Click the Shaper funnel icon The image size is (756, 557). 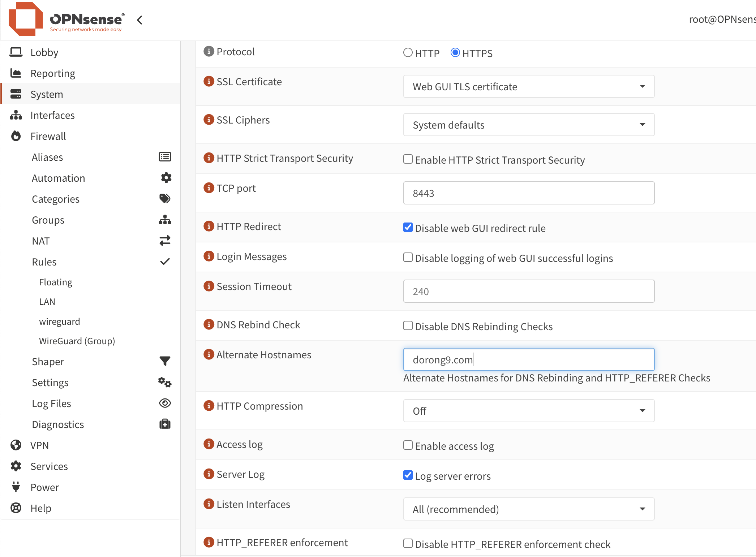click(x=165, y=361)
